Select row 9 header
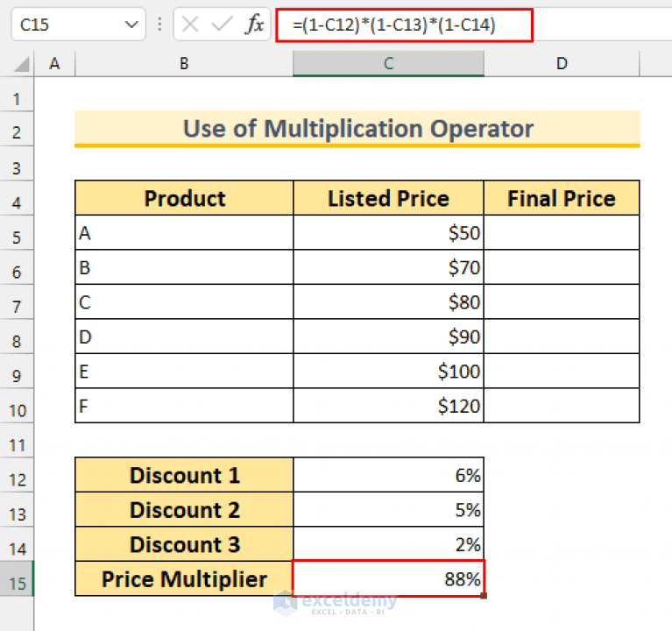 pyautogui.click(x=17, y=372)
